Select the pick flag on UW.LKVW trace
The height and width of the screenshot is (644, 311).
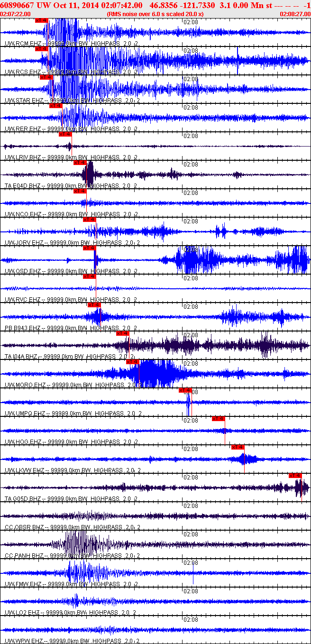(x=238, y=447)
